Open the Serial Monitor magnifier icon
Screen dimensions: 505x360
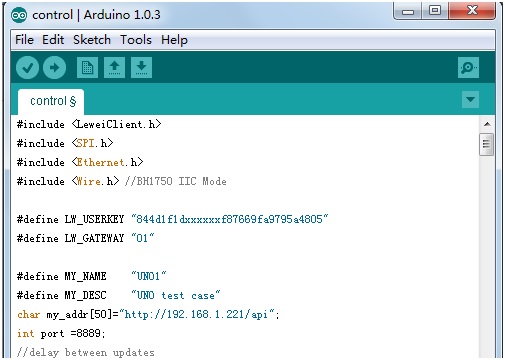pyautogui.click(x=468, y=68)
